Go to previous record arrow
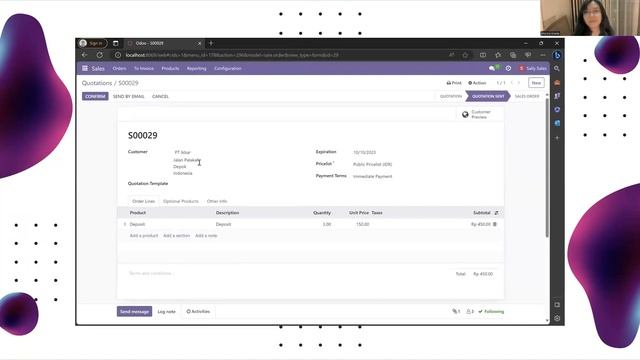 (512, 83)
